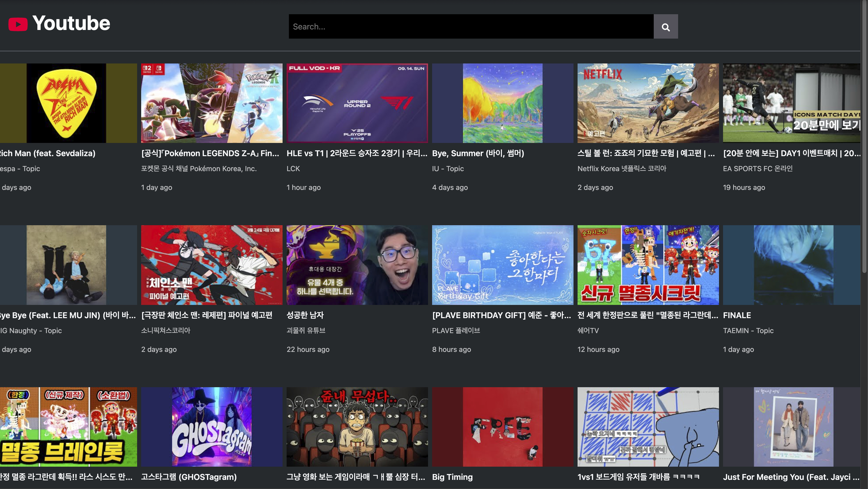
Task: Focus the Search input field
Action: coord(471,26)
